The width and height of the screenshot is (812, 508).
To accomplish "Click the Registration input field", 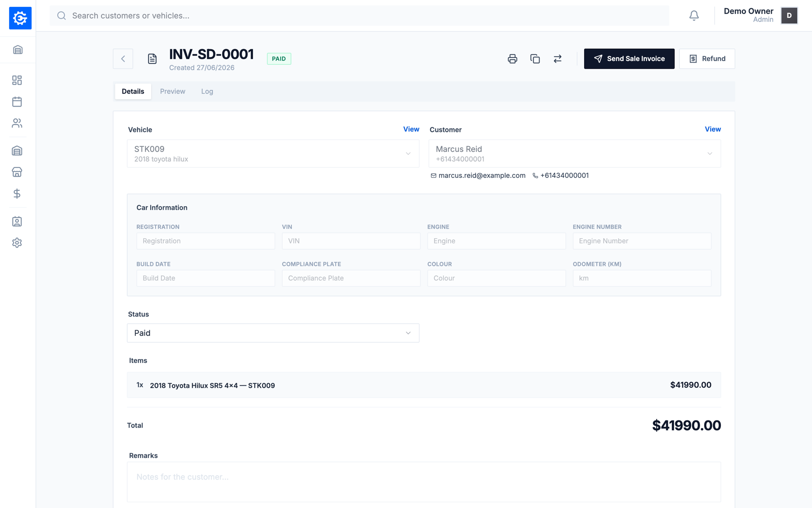I will [206, 241].
